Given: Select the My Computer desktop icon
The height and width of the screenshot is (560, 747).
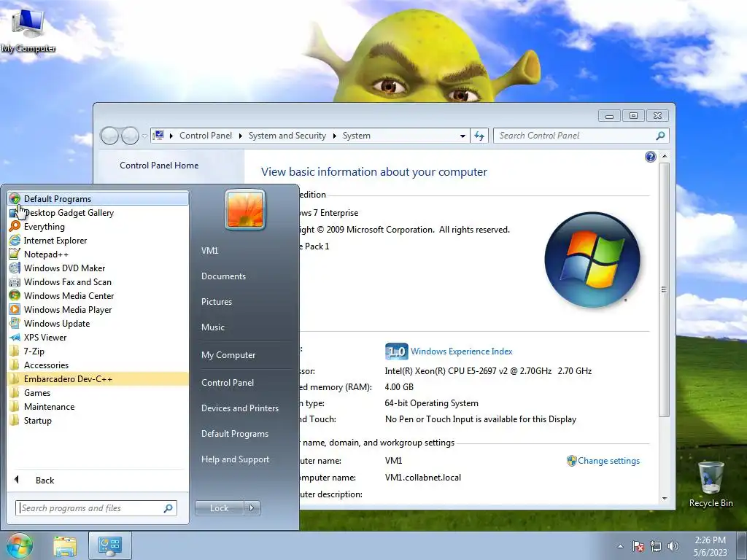Looking at the screenshot, I should [x=28, y=30].
